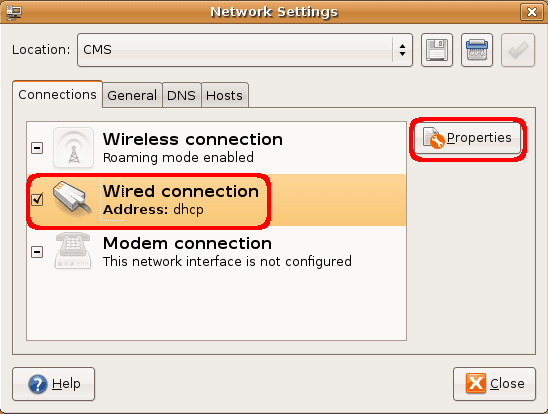The width and height of the screenshot is (548, 414).
Task: Save the location with the floppy disk icon
Action: [x=437, y=50]
